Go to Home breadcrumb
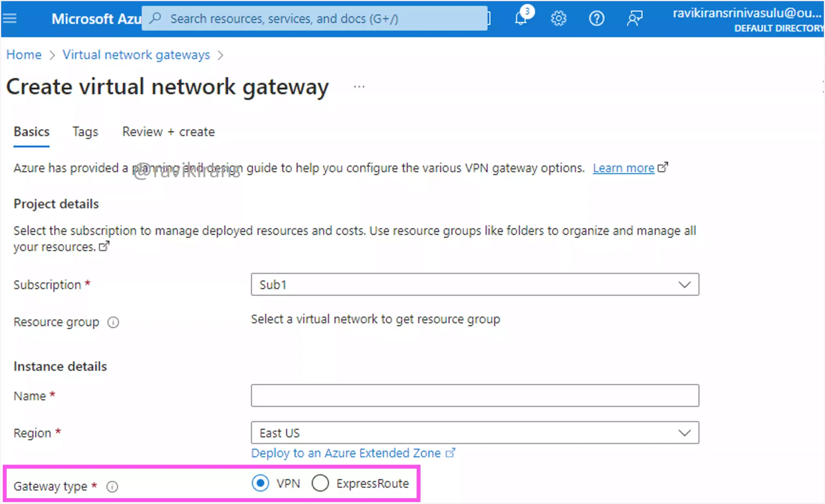The height and width of the screenshot is (504, 825). 24,54
